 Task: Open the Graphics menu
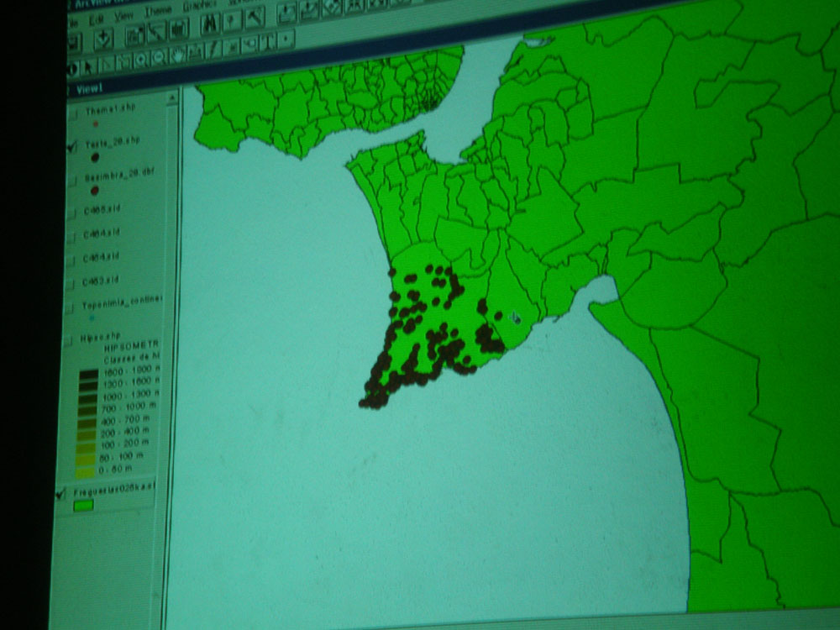pos(199,5)
